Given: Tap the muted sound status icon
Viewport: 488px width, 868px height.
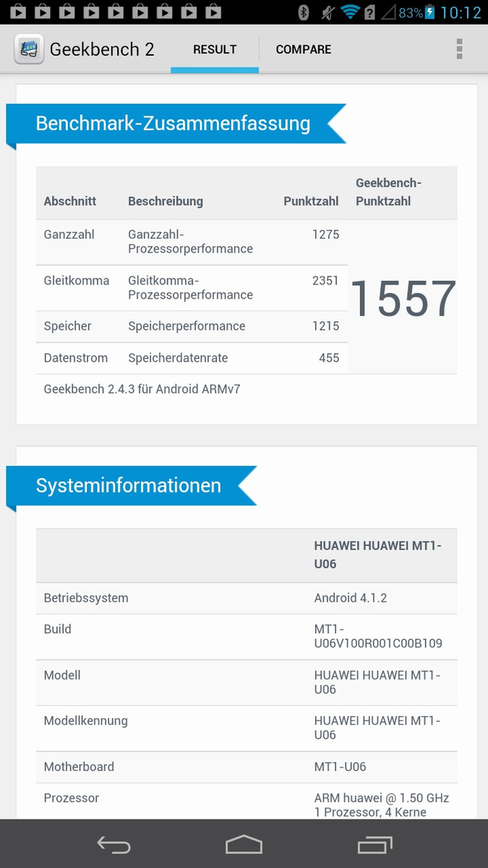Looking at the screenshot, I should [328, 12].
